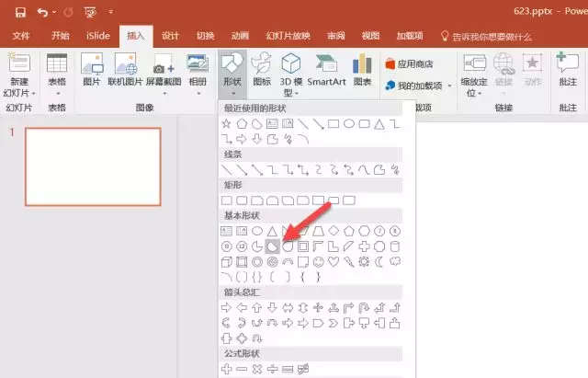Viewport: 588px width, 378px height.
Task: Select the lightning bolt shape
Action: 349,261
